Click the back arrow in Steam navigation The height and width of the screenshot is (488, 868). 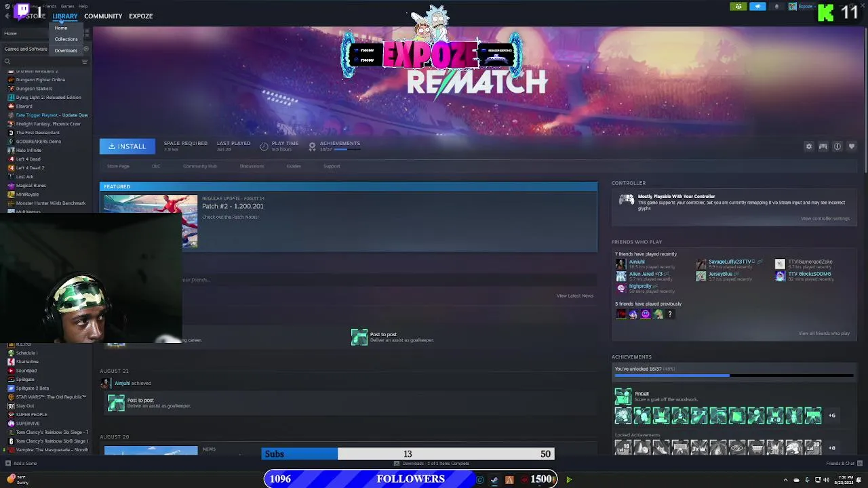coord(7,16)
